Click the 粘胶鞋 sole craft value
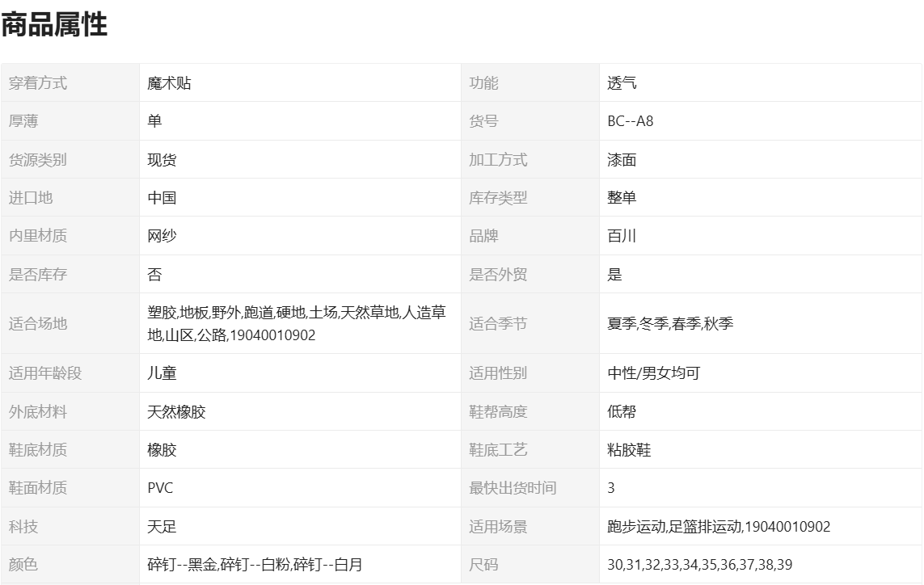 pos(629,450)
